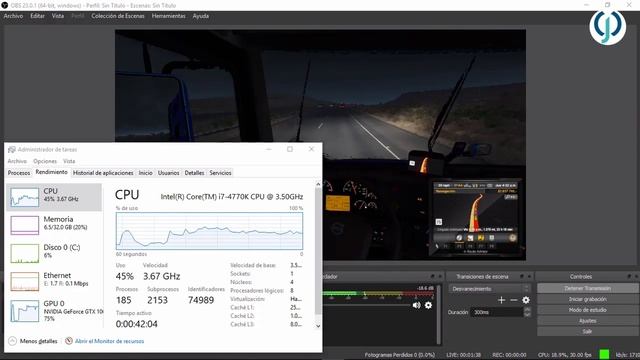Click the mixer volume slider
The height and width of the screenshot is (360, 640).
pos(367,305)
